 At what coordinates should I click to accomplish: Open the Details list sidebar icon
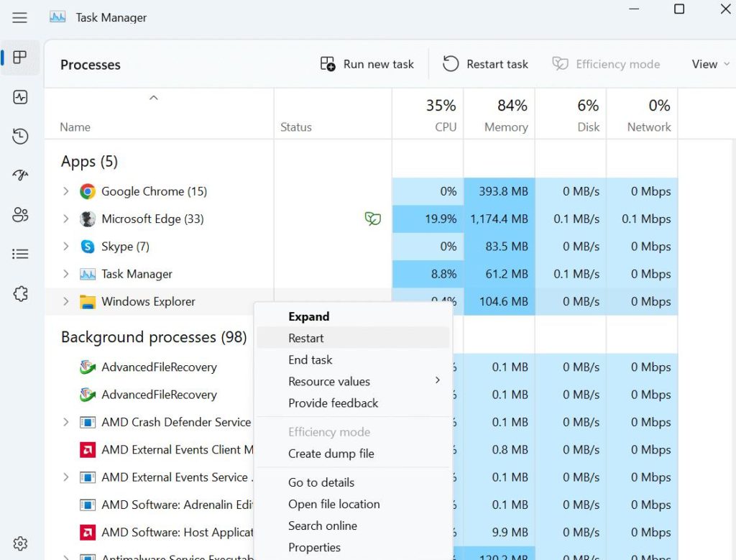point(20,254)
